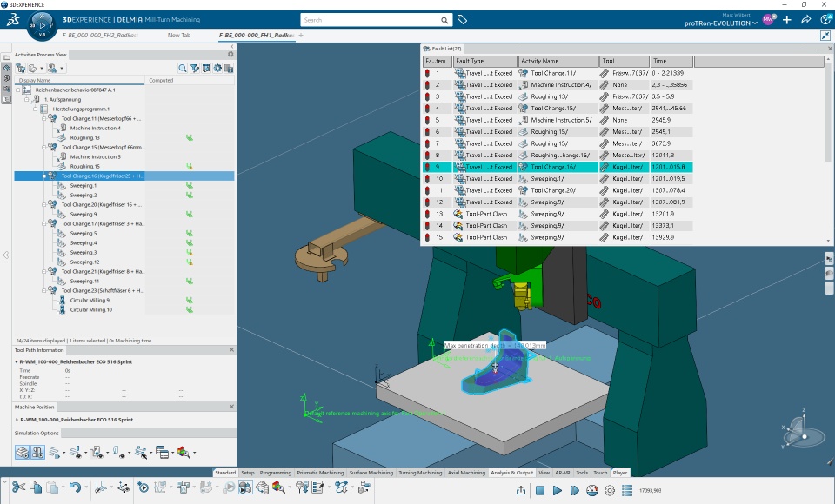Sort by Activity Name column header
Image resolution: width=835 pixels, height=504 pixels.
coord(558,61)
